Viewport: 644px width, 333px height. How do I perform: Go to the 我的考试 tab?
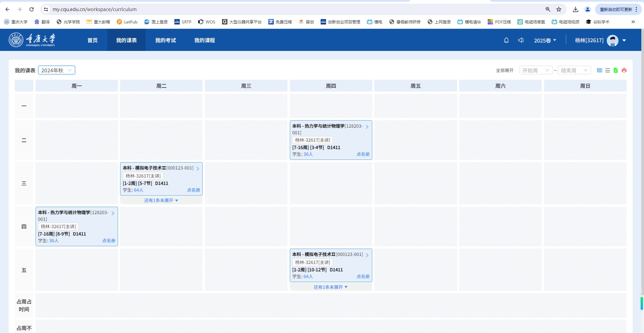(x=165, y=40)
